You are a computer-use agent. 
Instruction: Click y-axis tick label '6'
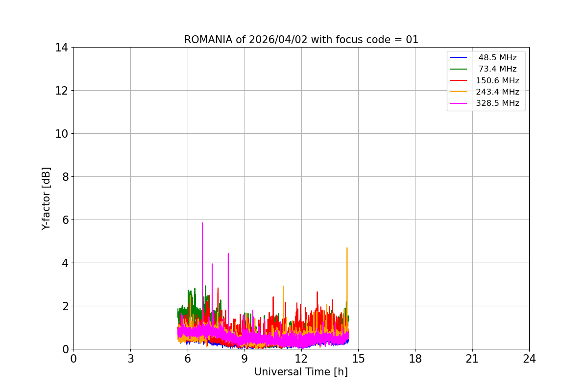coord(65,220)
